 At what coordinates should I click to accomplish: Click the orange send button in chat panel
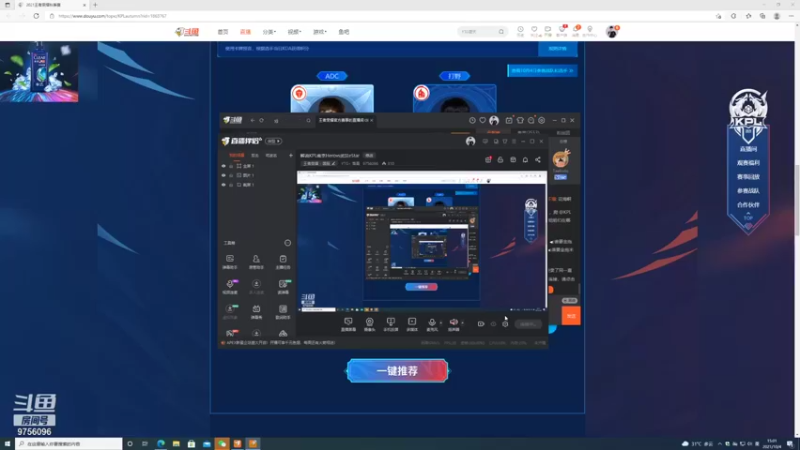(571, 316)
